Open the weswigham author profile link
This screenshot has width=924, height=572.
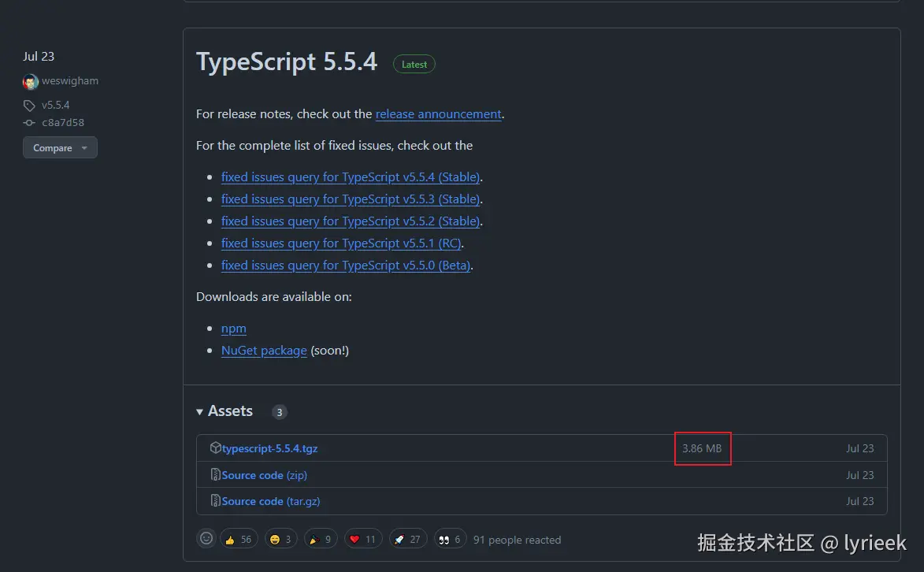click(x=70, y=81)
